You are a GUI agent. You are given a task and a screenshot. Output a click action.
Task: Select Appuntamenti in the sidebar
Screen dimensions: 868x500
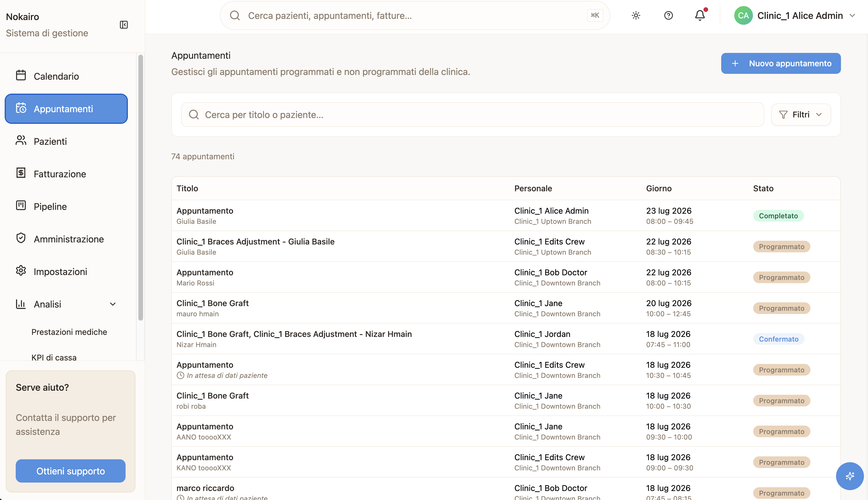66,109
